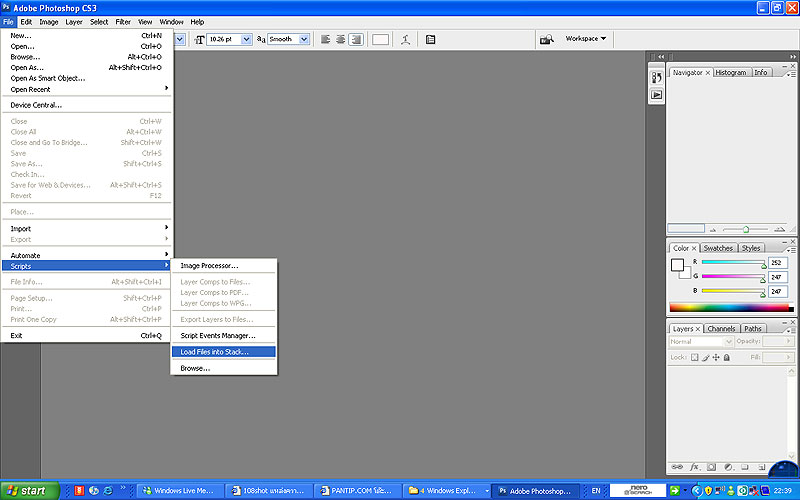
Task: Click the text color swatch in options bar
Action: tap(381, 39)
